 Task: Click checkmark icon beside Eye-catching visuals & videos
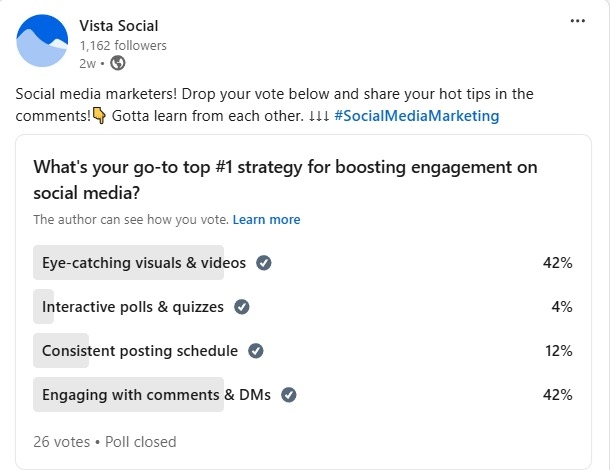[264, 263]
